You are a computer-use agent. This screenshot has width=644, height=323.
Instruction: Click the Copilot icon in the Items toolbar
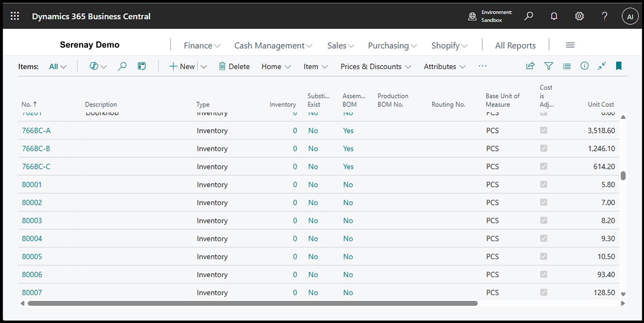coord(94,66)
